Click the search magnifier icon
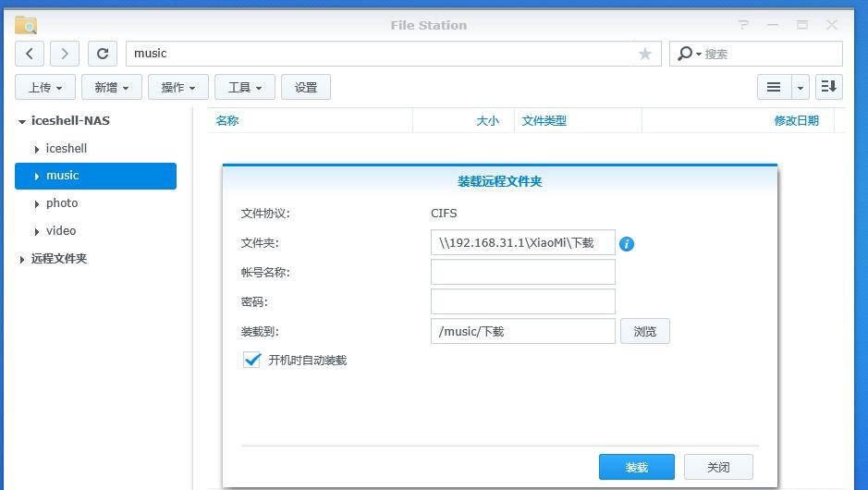 coord(685,54)
